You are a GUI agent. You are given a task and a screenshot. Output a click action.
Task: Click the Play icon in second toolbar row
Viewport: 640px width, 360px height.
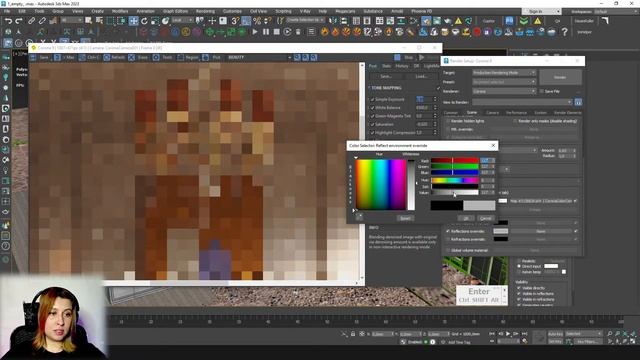point(255,31)
